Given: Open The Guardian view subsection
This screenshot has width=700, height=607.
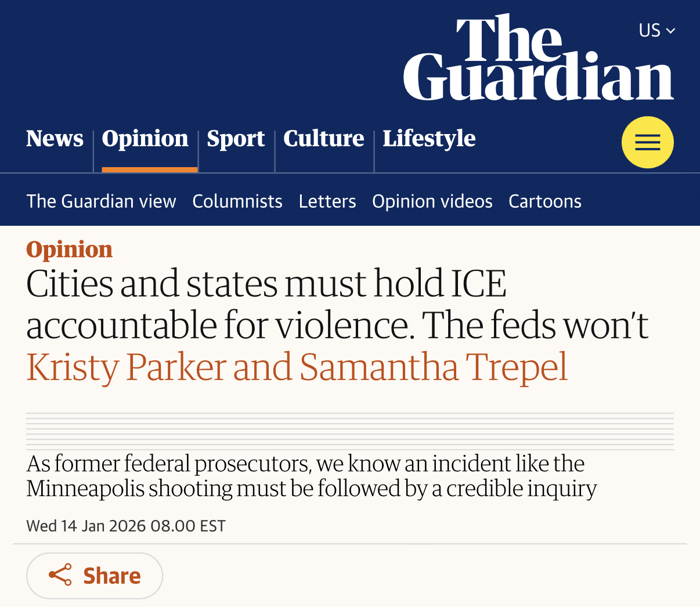Looking at the screenshot, I should tap(101, 201).
